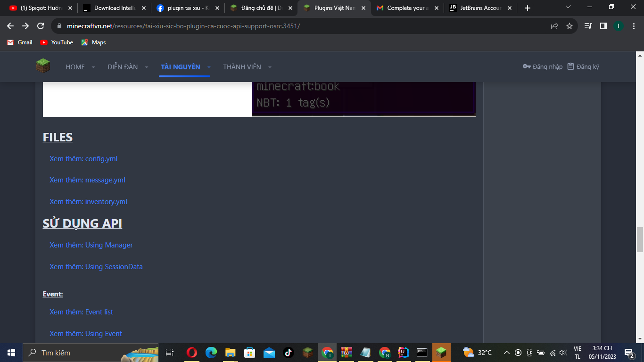Show hidden system tray icons
This screenshot has height=362, width=644.
click(507, 353)
